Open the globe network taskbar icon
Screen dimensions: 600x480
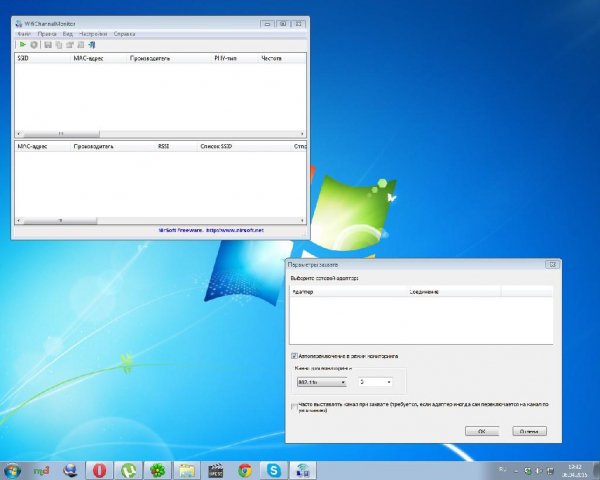click(70, 470)
